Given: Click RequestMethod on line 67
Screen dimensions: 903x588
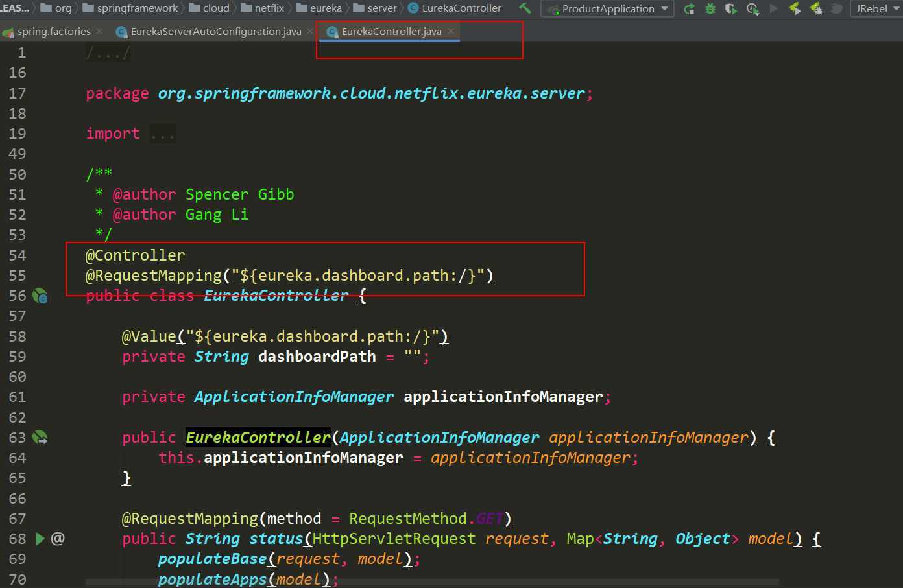Looking at the screenshot, I should coord(408,519).
